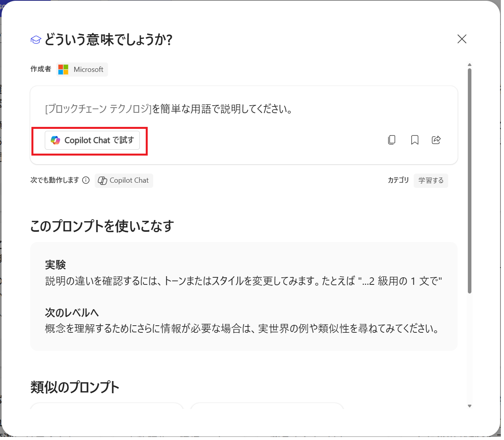Screen dimensions: 504x440
Task: Click the Microsoft logo next to 作成者
Action: 63,70
